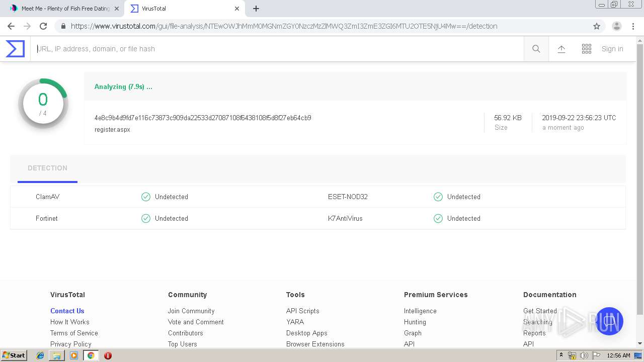Open Desktop Apps link
This screenshot has height=362, width=644.
click(x=306, y=333)
